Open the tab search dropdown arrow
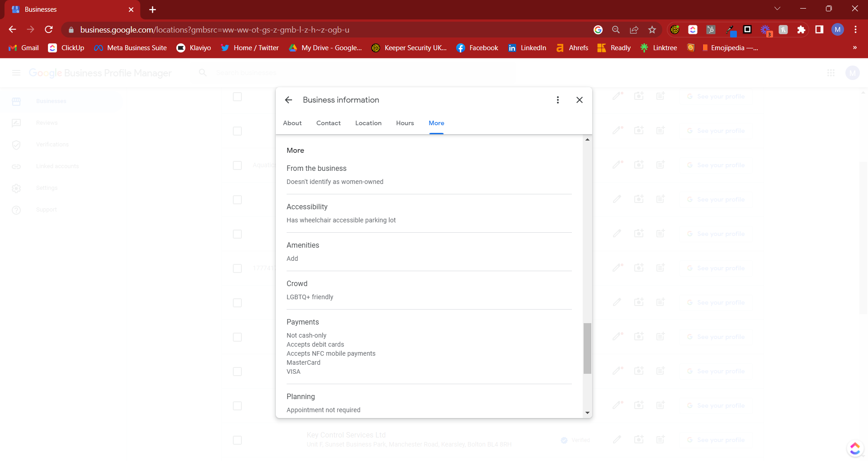868x461 pixels. point(778,9)
